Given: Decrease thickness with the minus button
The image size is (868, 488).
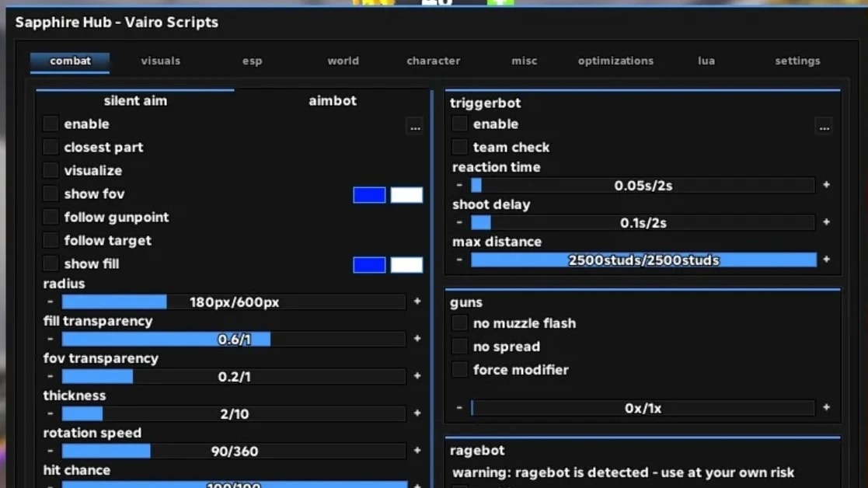Looking at the screenshot, I should (51, 413).
